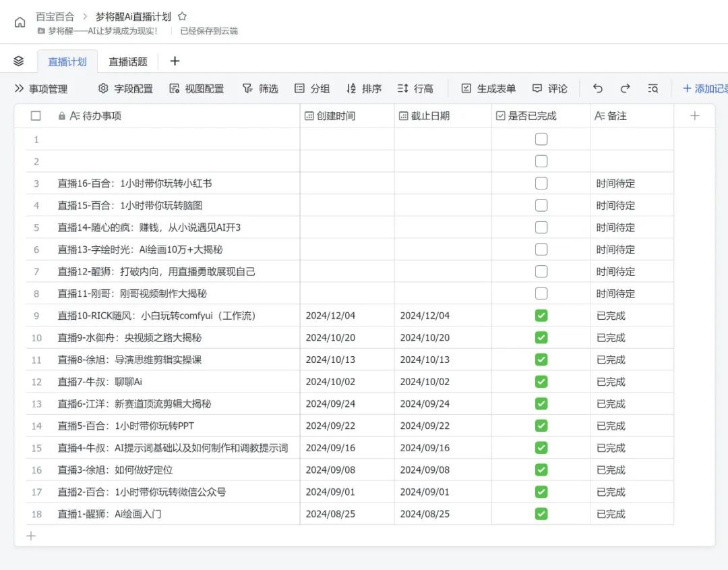Select the 直播计划 tab
Image resolution: width=728 pixels, height=570 pixels.
click(x=67, y=60)
